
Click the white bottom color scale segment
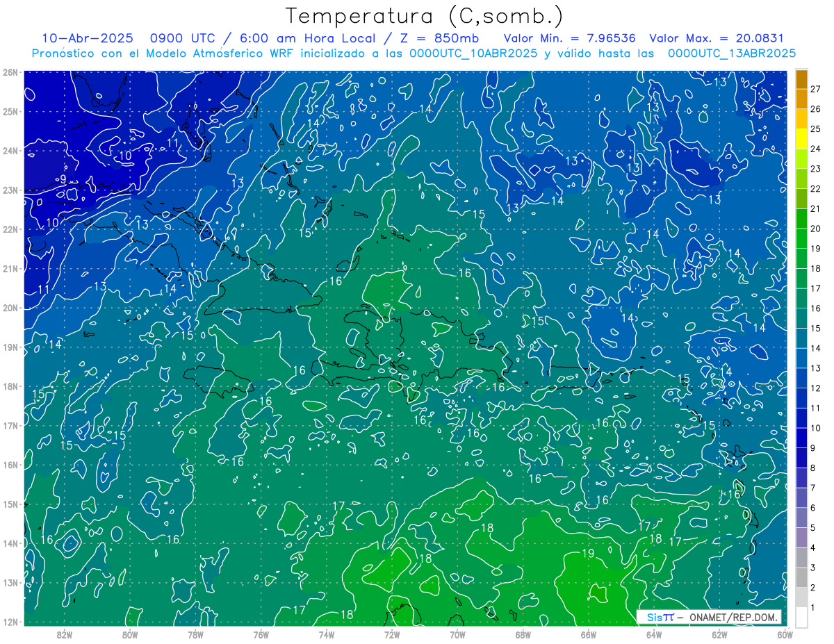tap(801, 617)
